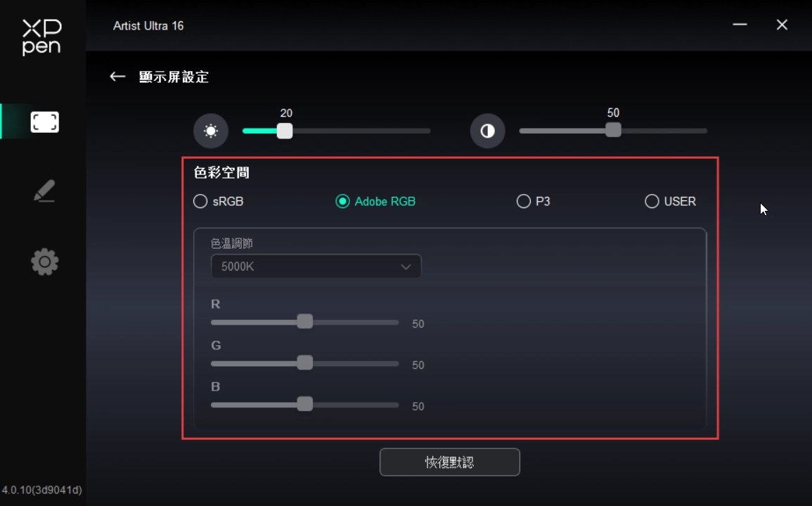Click the R channel slider handle

[x=305, y=321]
